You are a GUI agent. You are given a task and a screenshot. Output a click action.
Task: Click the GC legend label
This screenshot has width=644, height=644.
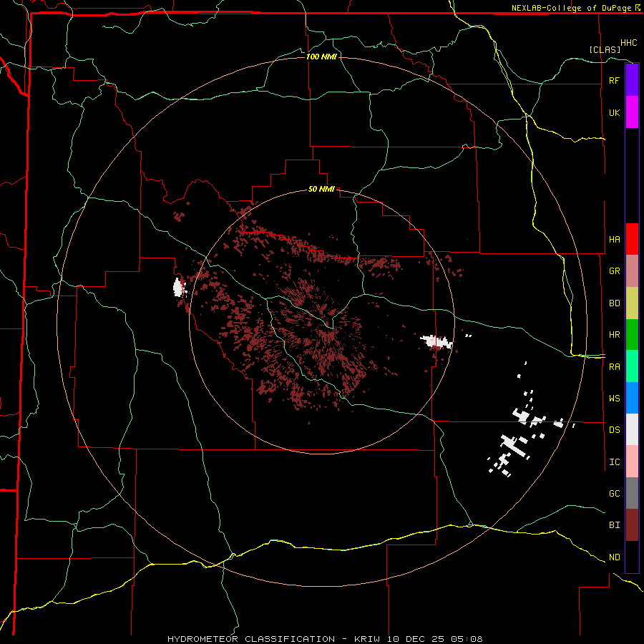point(614,493)
